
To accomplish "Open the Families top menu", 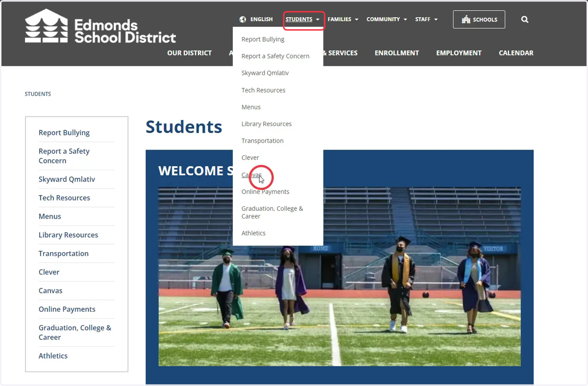I will tap(340, 20).
